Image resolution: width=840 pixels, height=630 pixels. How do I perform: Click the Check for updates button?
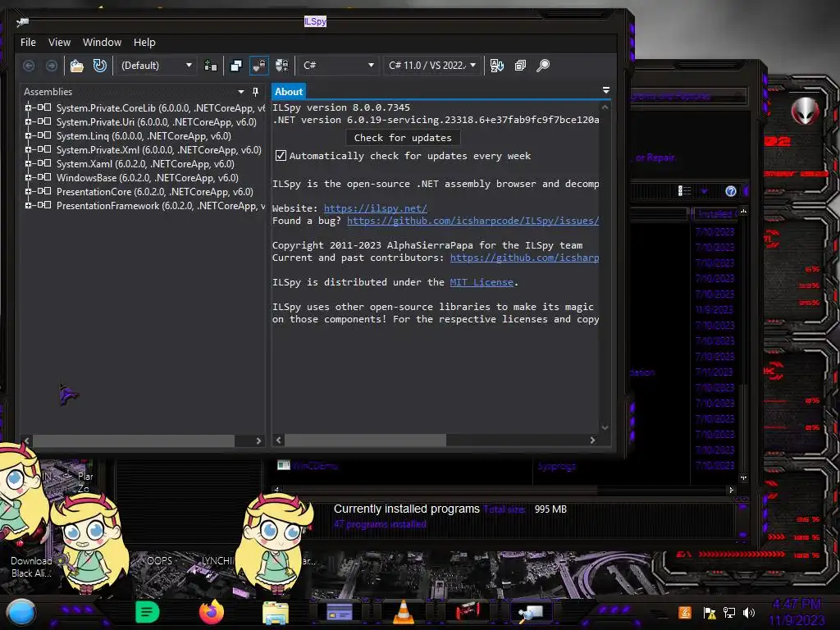403,138
